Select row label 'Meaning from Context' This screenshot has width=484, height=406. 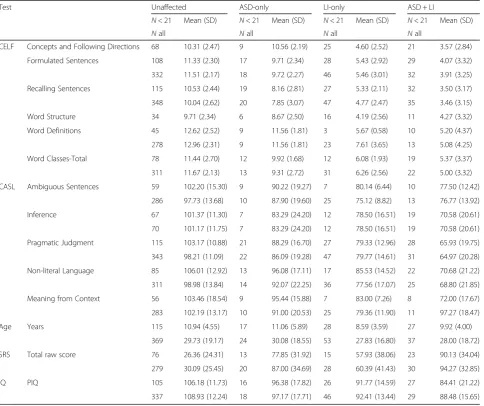(63, 299)
